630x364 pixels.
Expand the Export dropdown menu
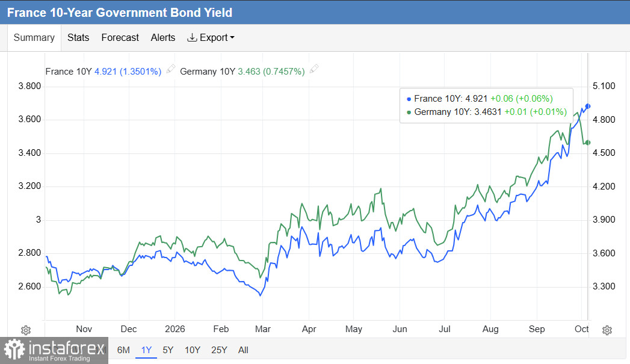211,37
